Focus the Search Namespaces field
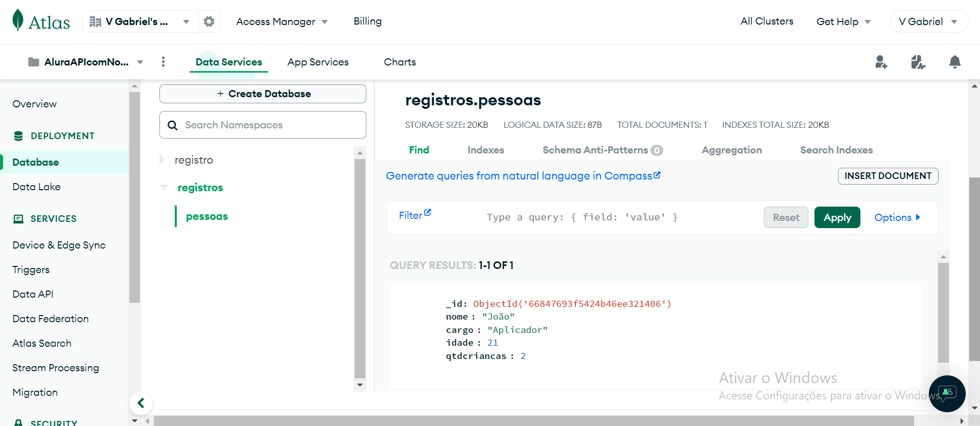The width and height of the screenshot is (980, 426). tap(263, 125)
